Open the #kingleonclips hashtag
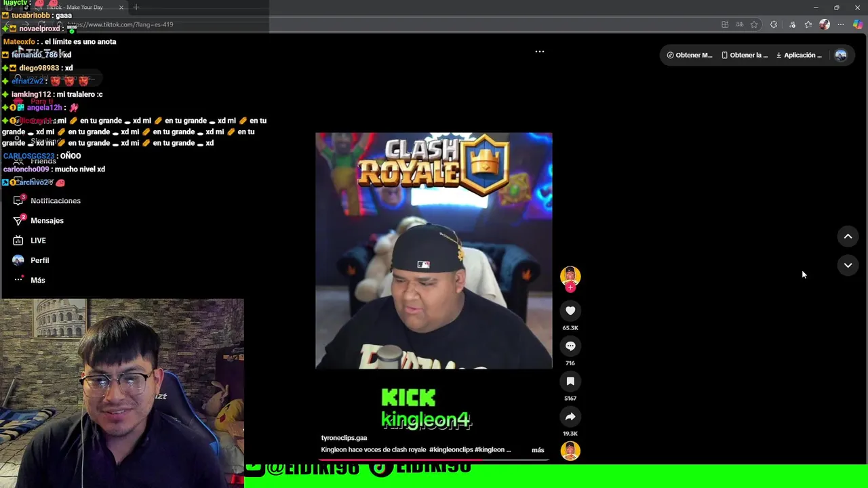Screen dimensions: 868x488 click(451, 450)
